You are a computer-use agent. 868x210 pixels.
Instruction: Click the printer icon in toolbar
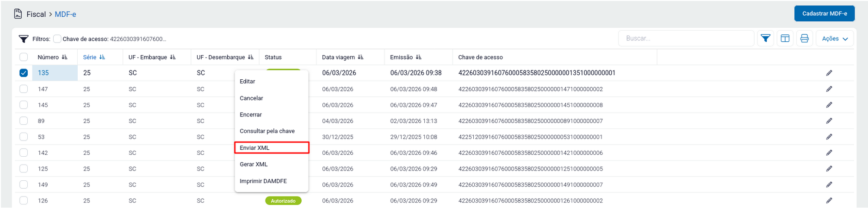804,38
